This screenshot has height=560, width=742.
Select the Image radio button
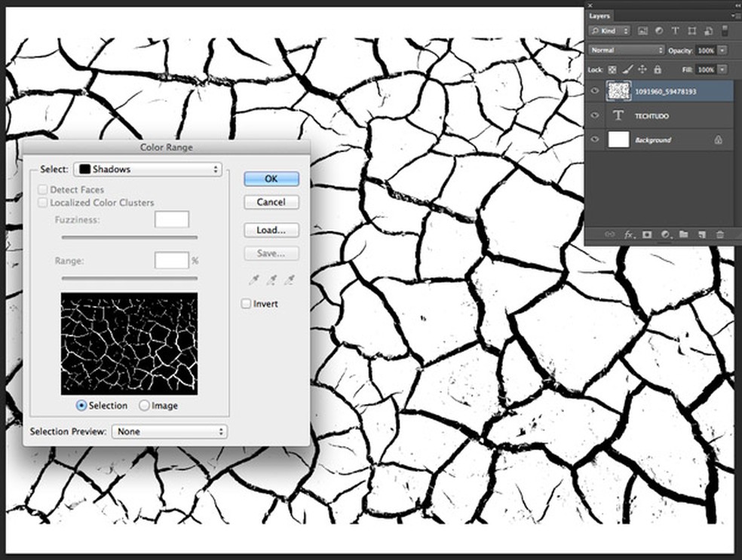coord(145,405)
